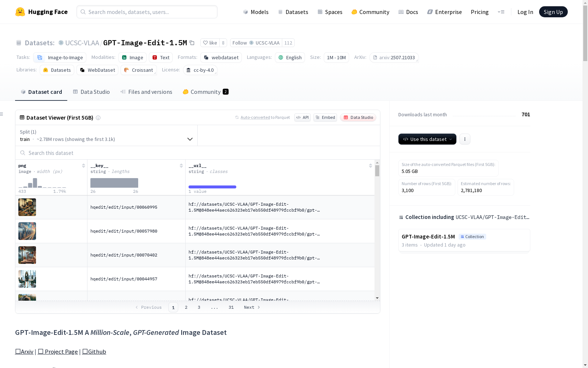Open thumbnail for row 00044957
Screen dimensions: 588x368
point(27,279)
